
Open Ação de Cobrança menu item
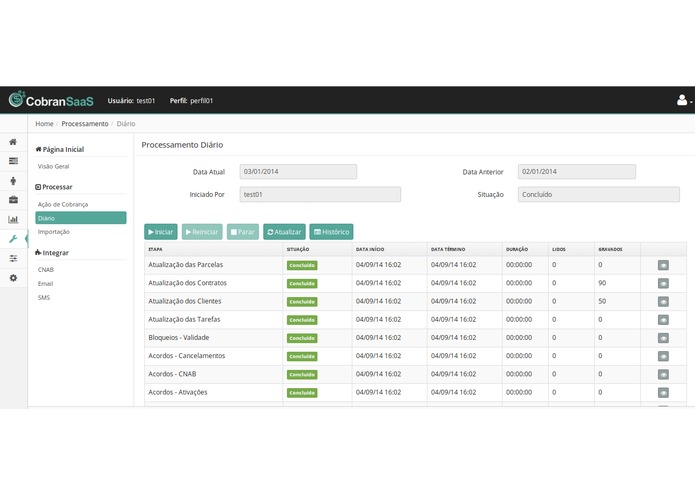pyautogui.click(x=63, y=204)
